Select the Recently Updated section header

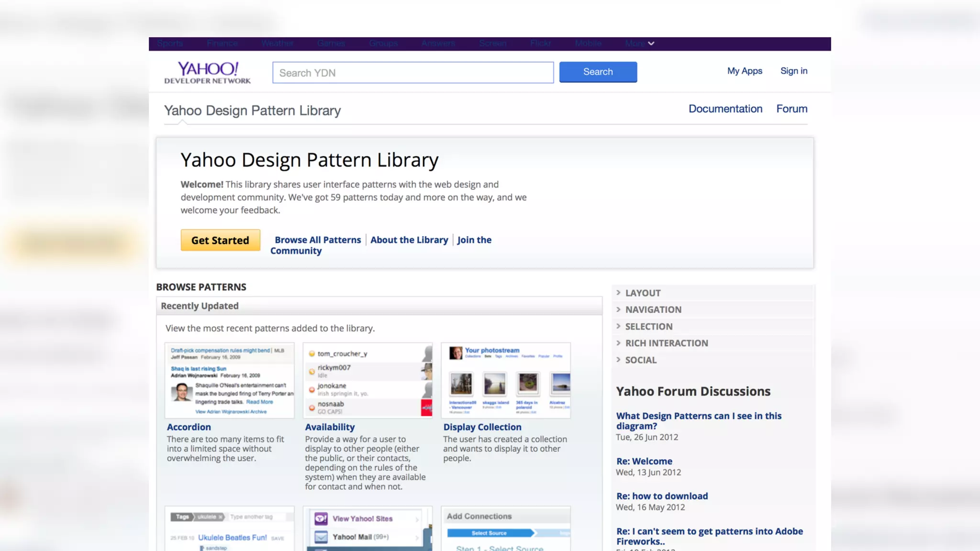[x=379, y=306]
